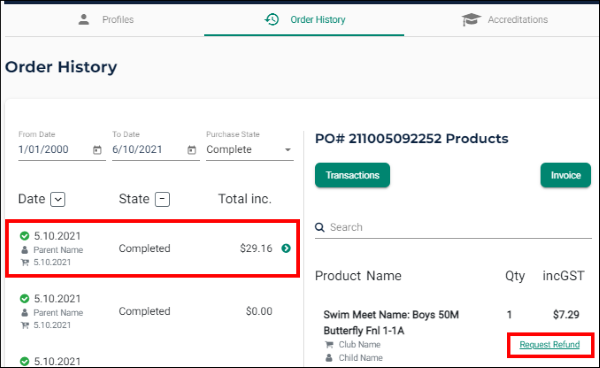Switch to the Profiles tab
Viewport: 600px width, 368px height.
106,20
